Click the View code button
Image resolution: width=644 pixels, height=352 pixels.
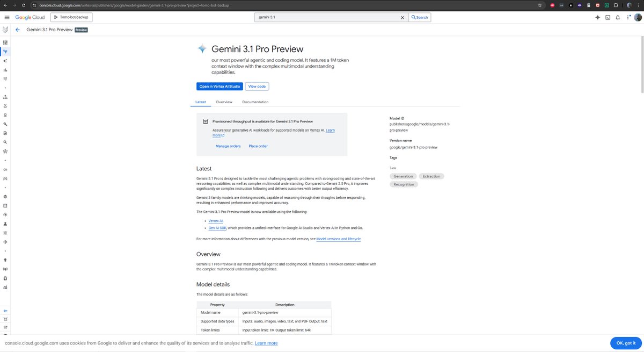coord(257,86)
